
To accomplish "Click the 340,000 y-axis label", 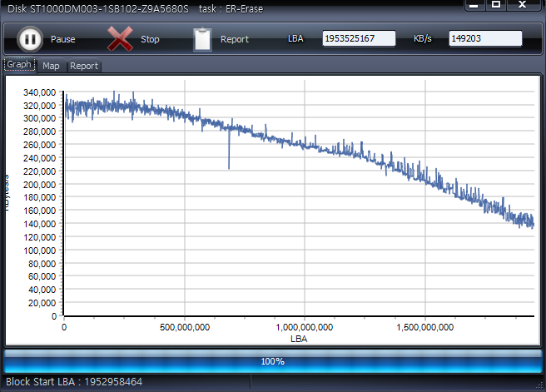I will point(39,92).
